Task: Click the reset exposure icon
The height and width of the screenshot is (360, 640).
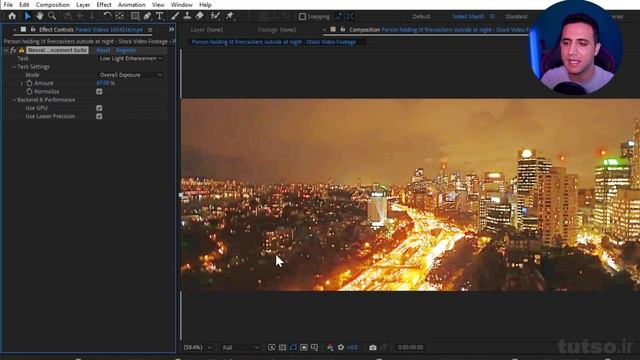Action: coord(341,347)
